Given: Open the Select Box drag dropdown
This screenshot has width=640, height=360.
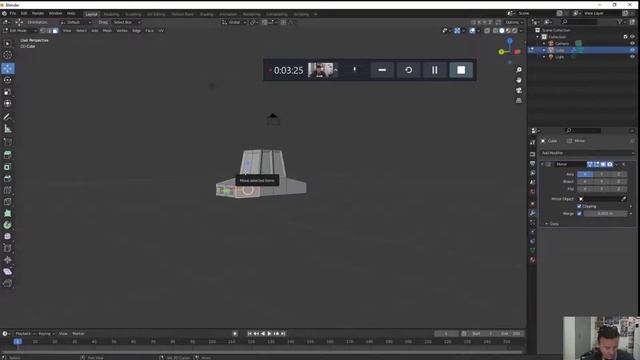Looking at the screenshot, I should coord(127,22).
